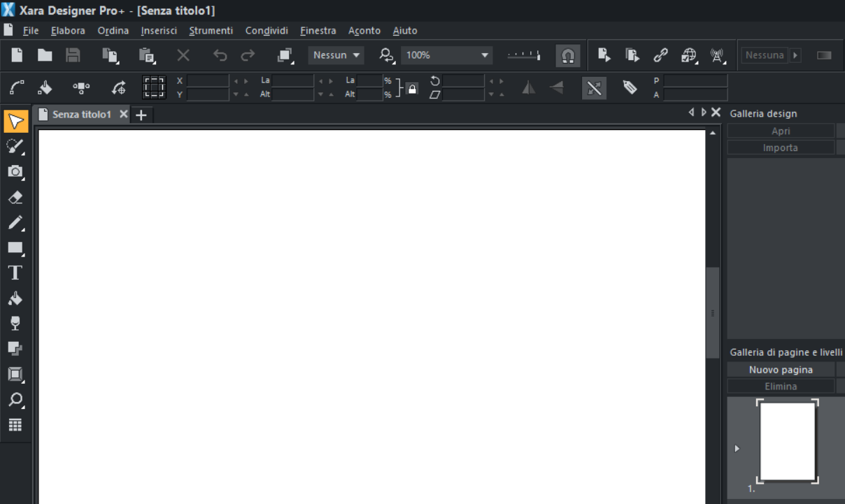Viewport: 845px width, 504px height.
Task: Open the Finestra menu
Action: [x=318, y=31]
